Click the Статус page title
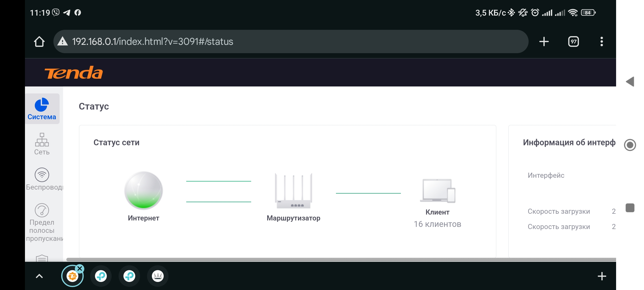Viewport: 644px width, 290px height. click(x=94, y=106)
